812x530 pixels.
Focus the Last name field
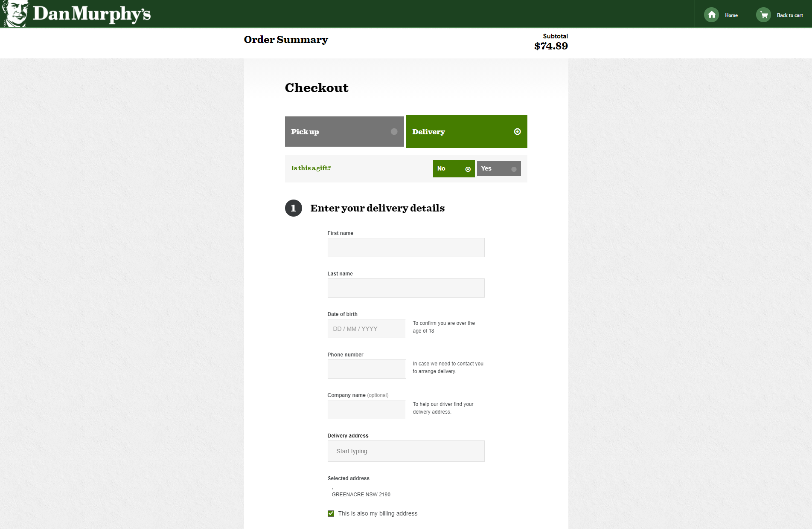click(x=406, y=288)
